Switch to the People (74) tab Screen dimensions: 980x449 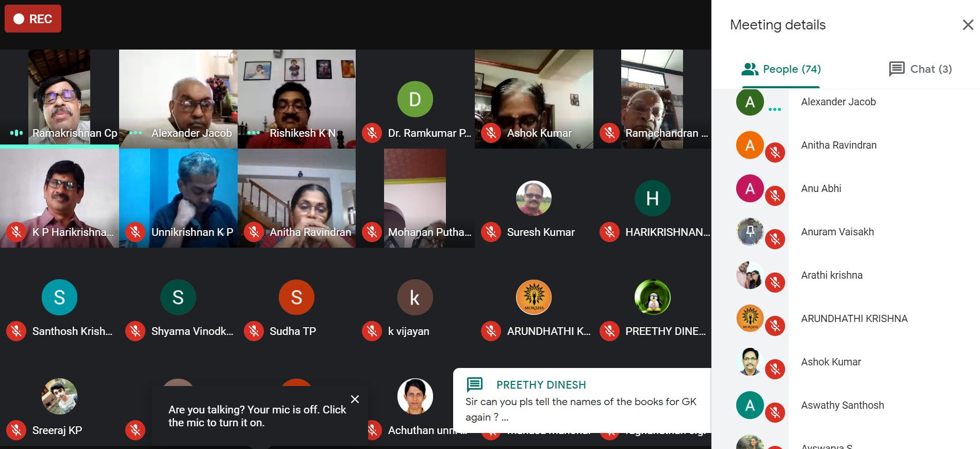(781, 69)
